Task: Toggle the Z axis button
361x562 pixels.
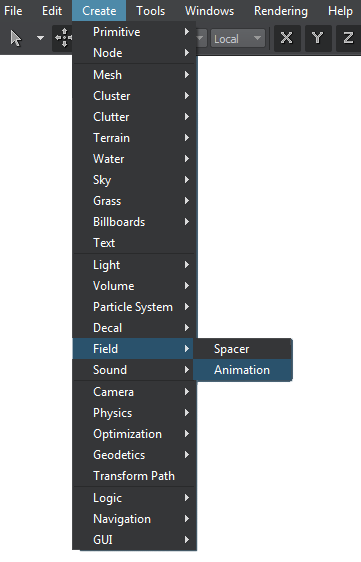Action: click(x=348, y=38)
